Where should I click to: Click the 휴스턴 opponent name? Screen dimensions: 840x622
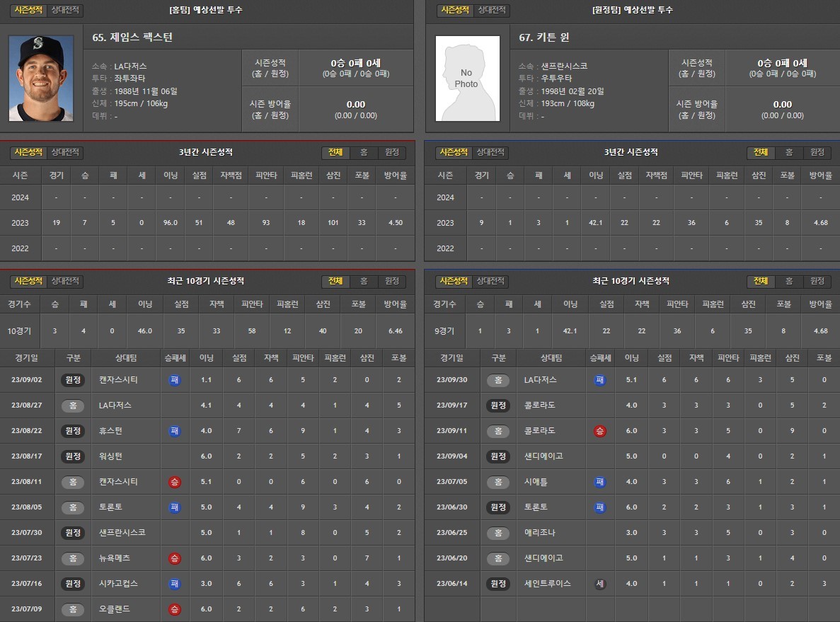click(110, 431)
